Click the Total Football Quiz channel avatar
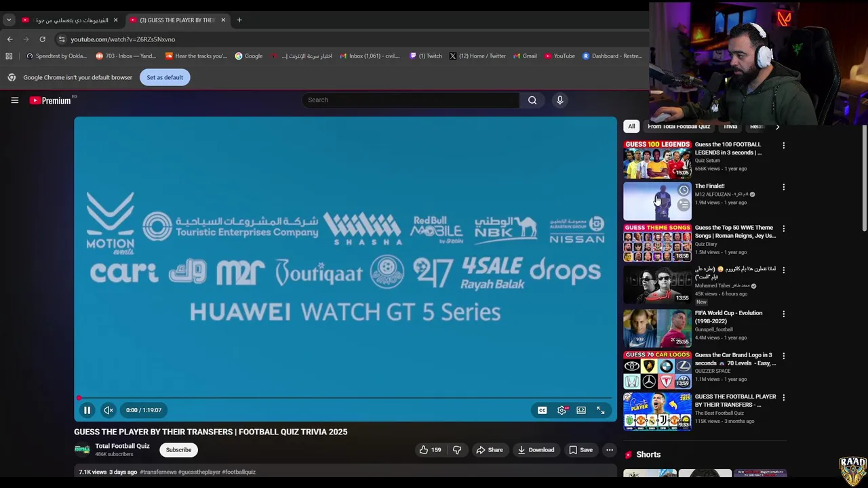 tap(82, 449)
